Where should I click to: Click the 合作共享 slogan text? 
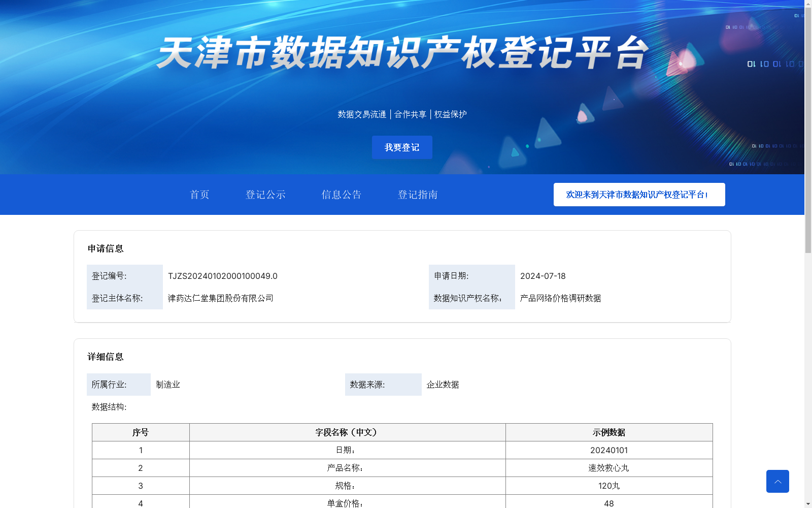(410, 114)
